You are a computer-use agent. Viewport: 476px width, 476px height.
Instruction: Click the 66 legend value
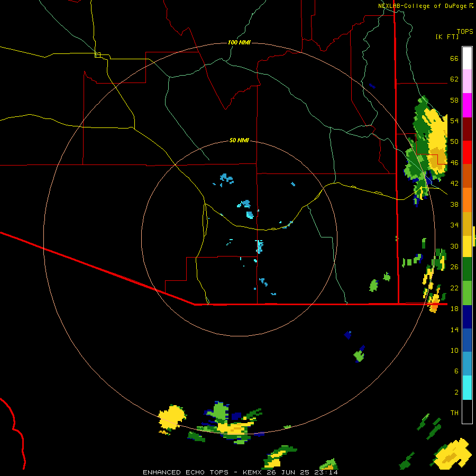454,58
